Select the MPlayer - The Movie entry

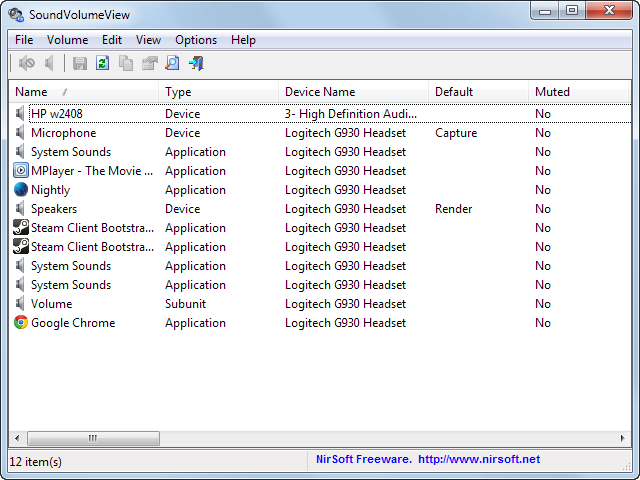(x=92, y=171)
